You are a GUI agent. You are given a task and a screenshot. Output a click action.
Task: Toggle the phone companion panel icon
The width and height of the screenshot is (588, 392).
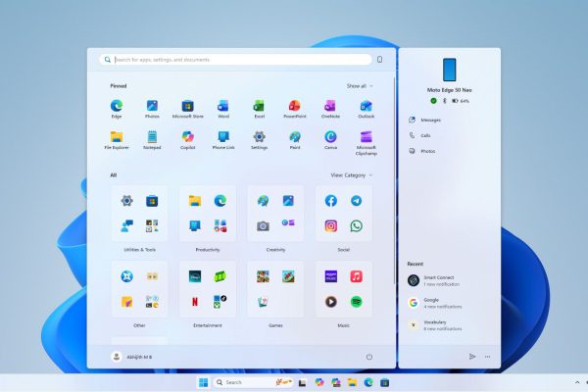pos(379,60)
